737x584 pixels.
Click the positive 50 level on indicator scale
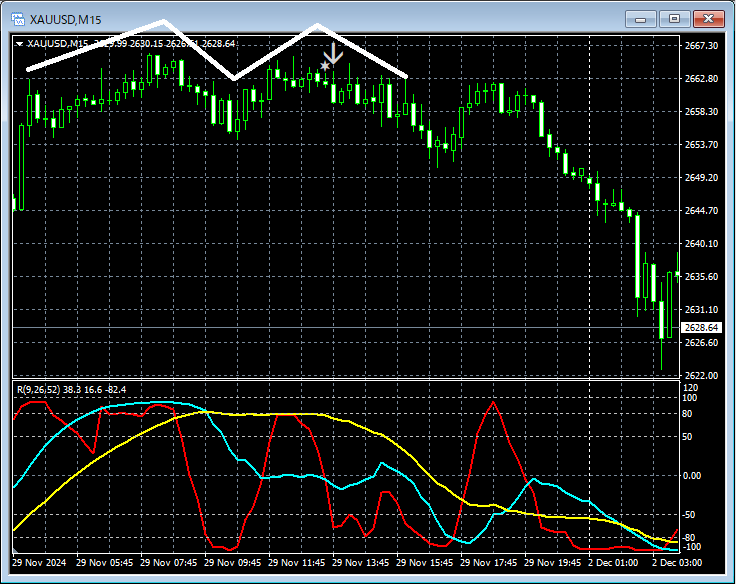coord(687,437)
